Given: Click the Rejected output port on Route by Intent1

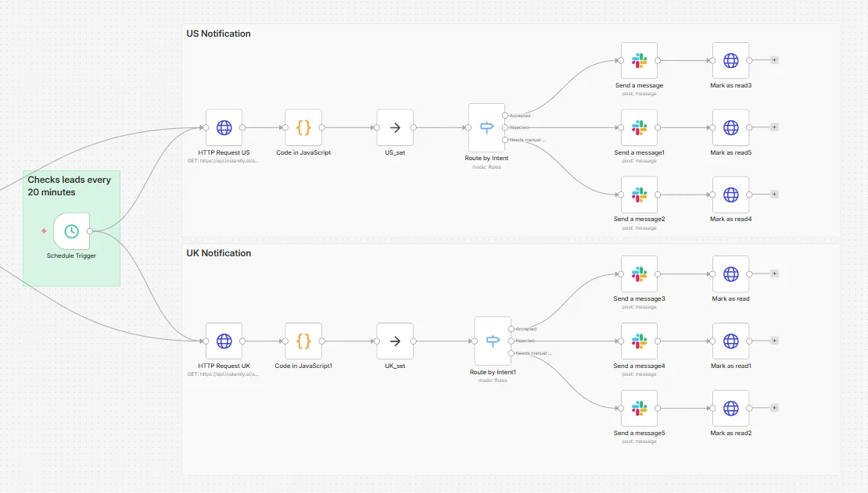Looking at the screenshot, I should tap(511, 340).
